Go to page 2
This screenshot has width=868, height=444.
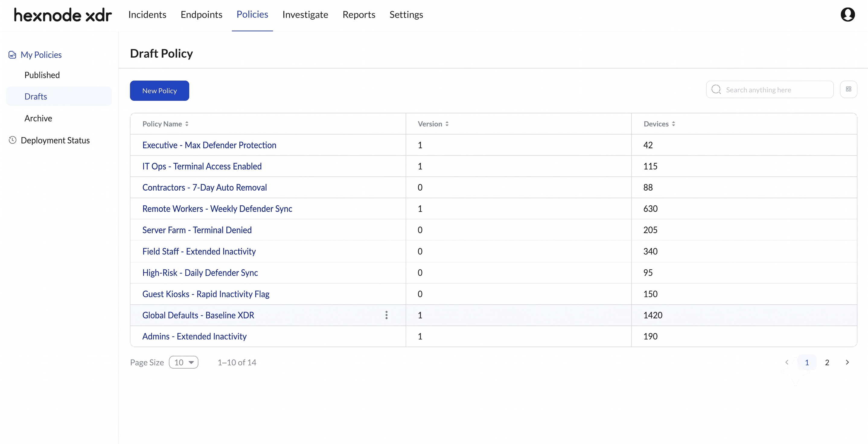[x=827, y=362]
